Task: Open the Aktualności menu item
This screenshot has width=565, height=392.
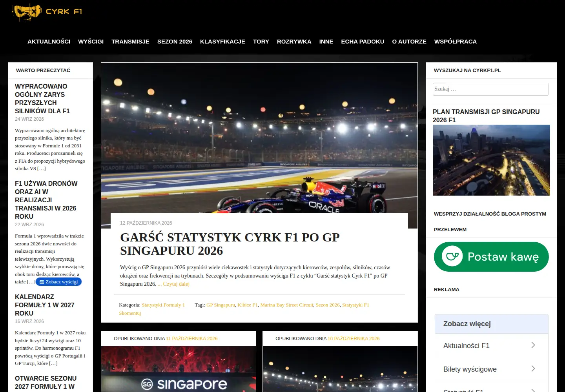Action: click(49, 42)
